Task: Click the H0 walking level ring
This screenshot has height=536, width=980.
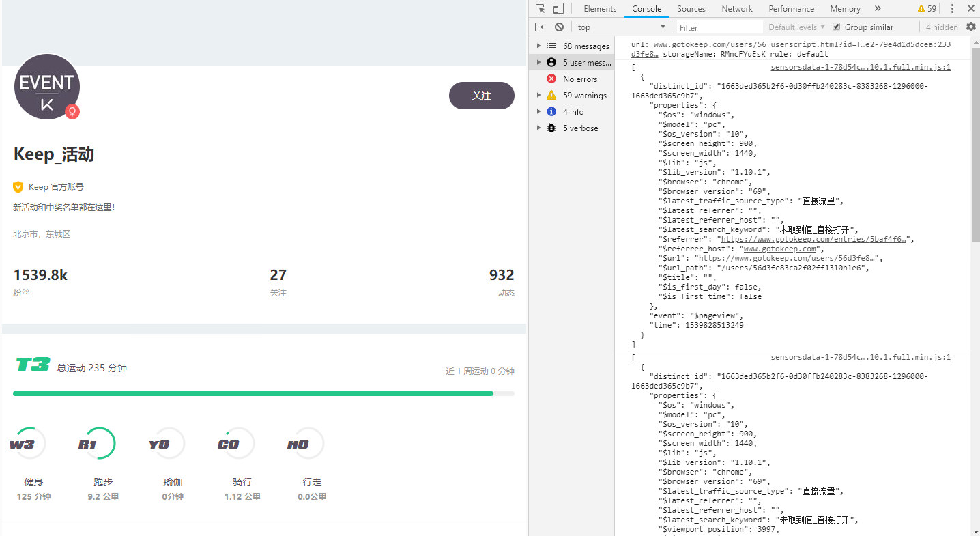Action: pos(306,445)
